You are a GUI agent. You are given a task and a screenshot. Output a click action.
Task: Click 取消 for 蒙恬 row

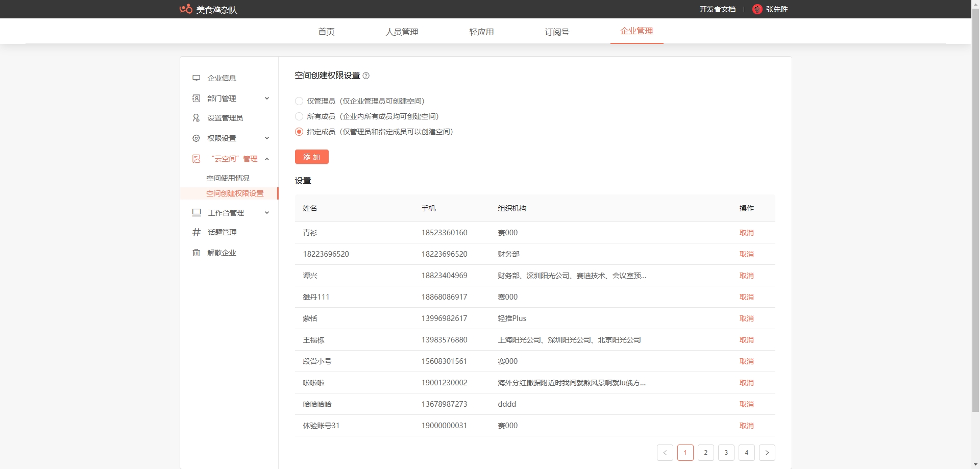tap(747, 318)
